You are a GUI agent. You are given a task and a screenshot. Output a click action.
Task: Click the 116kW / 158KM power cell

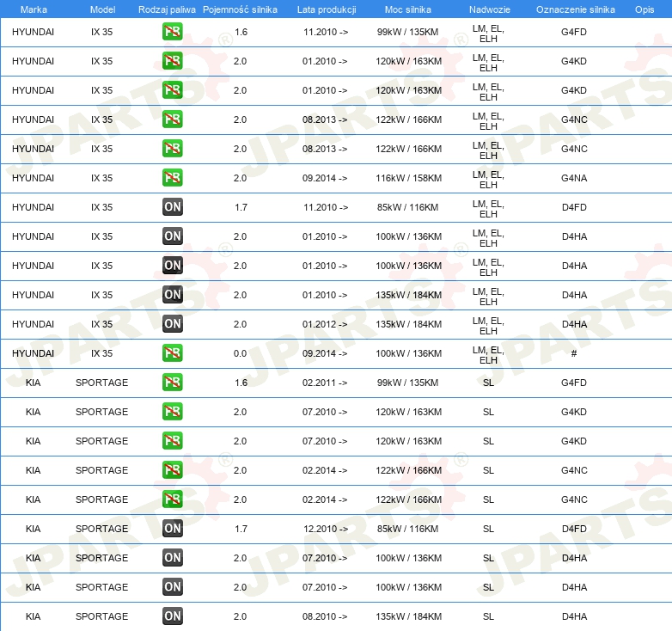click(409, 178)
